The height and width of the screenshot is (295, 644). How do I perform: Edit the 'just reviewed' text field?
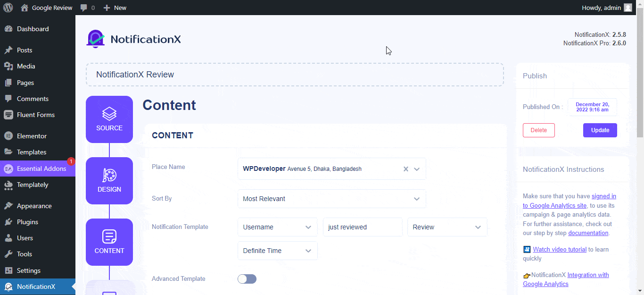click(x=363, y=227)
